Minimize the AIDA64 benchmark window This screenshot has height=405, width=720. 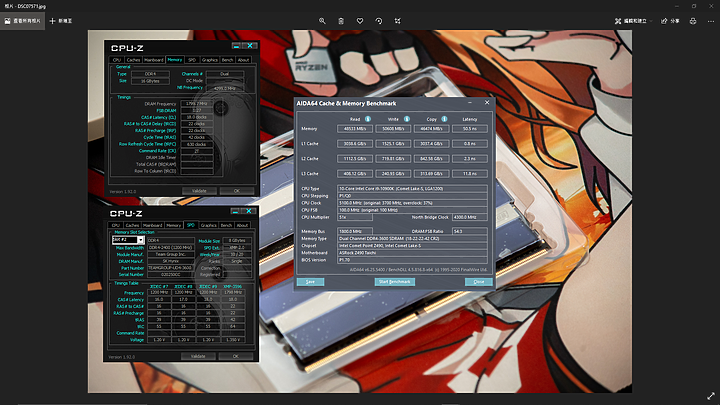click(x=470, y=103)
